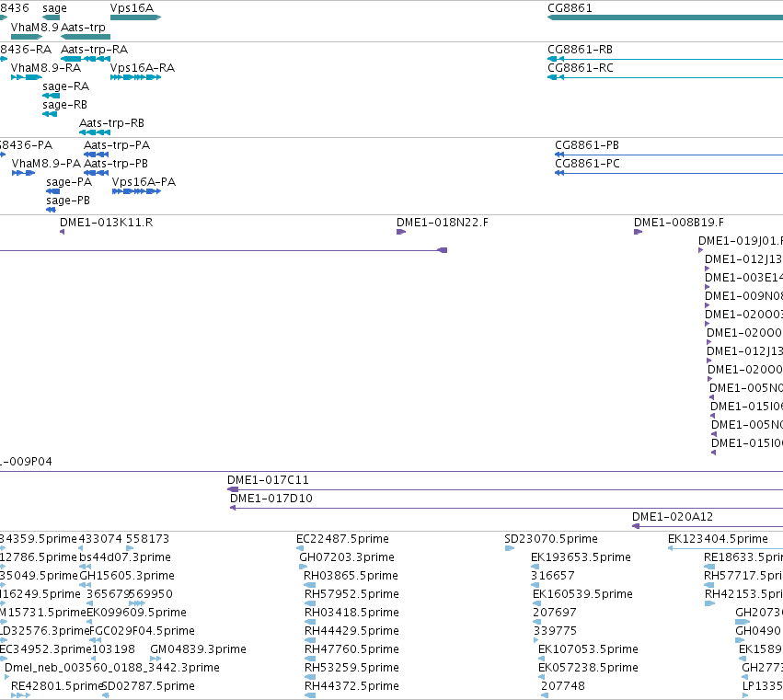The height and width of the screenshot is (700, 783).
Task: Select transcript CG8861-RC
Action: [665, 77]
